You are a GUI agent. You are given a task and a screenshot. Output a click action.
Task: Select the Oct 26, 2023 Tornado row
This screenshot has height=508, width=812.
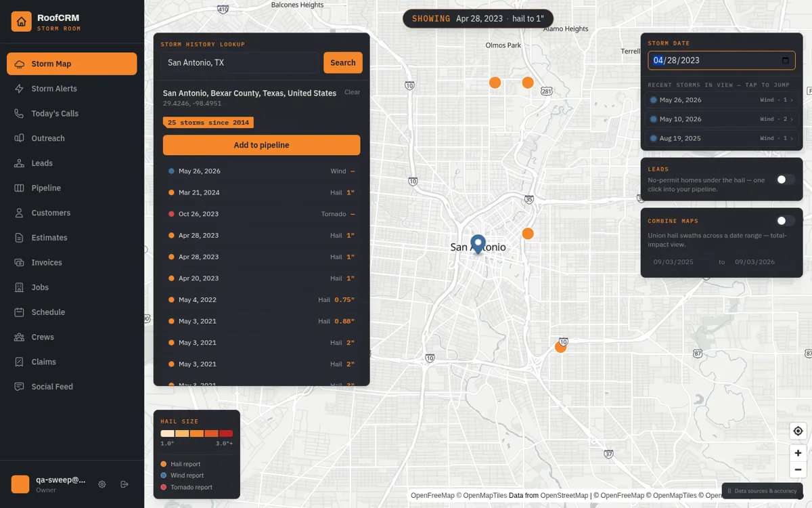click(x=261, y=214)
